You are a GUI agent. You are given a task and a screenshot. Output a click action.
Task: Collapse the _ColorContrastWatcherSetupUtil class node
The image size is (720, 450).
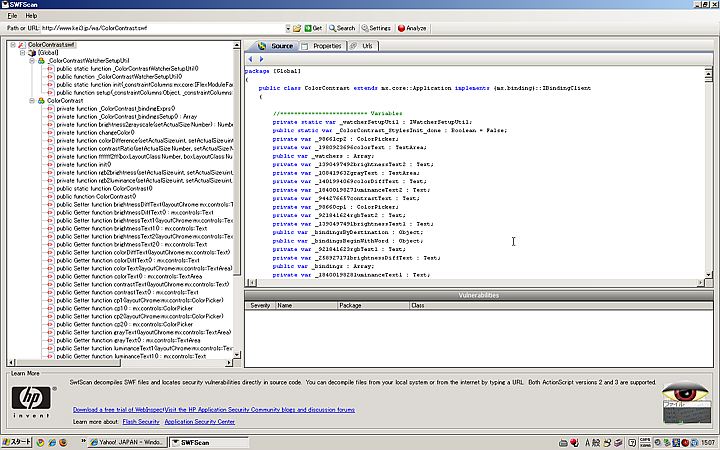(x=31, y=60)
